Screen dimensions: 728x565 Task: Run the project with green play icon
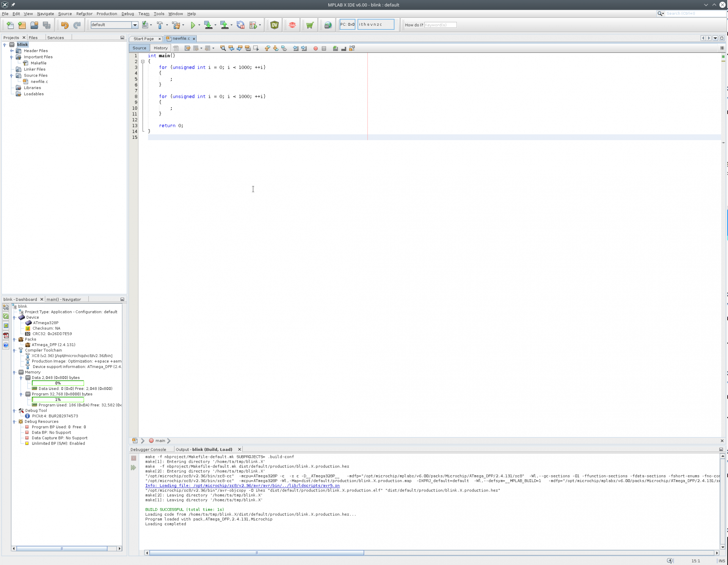193,25
